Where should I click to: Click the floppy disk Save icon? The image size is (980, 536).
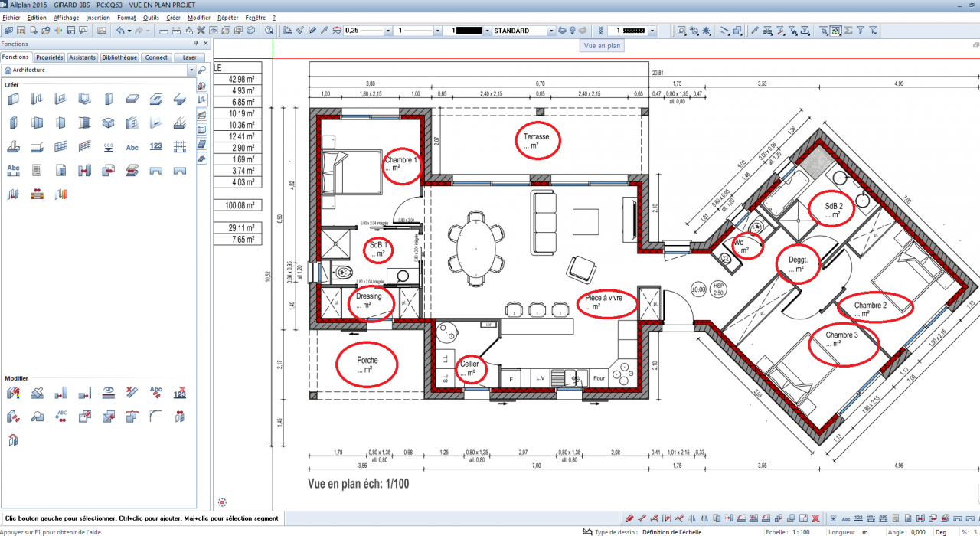click(71, 31)
